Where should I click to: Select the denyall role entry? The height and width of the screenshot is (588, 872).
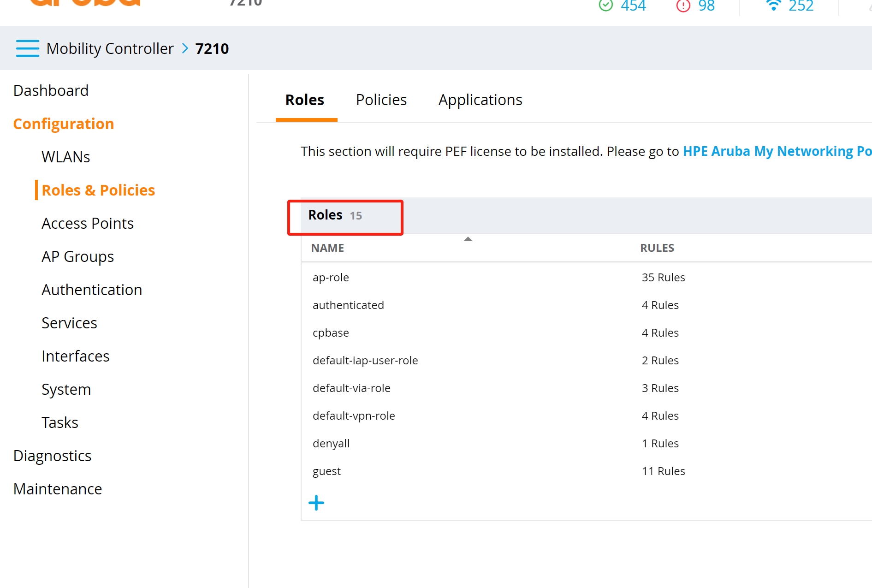pos(331,444)
